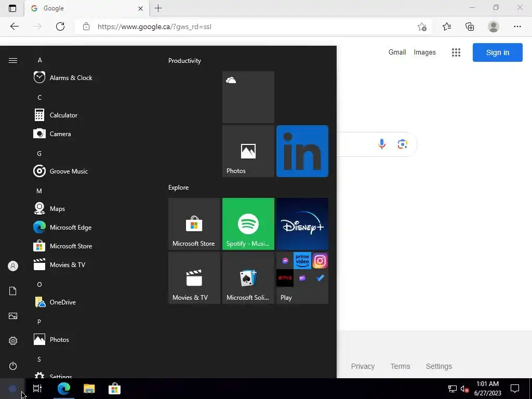This screenshot has width=532, height=399.
Task: Click the Google Sign in button
Action: point(497,52)
